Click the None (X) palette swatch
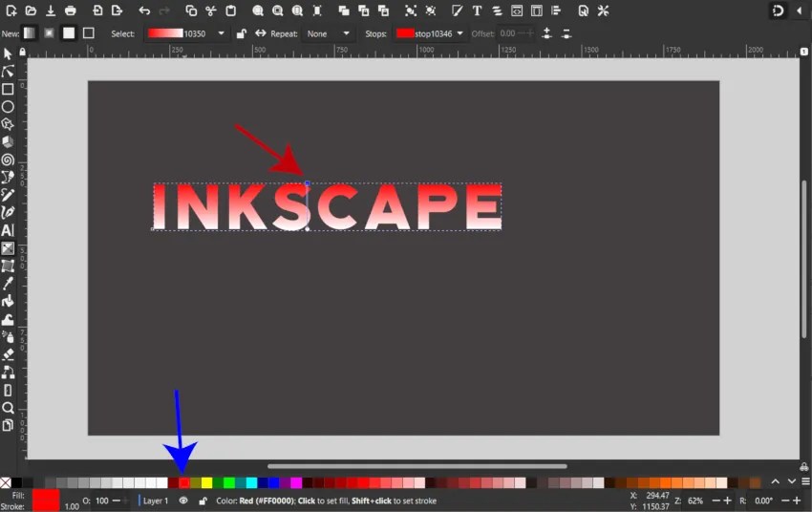812x512 pixels. click(x=5, y=483)
